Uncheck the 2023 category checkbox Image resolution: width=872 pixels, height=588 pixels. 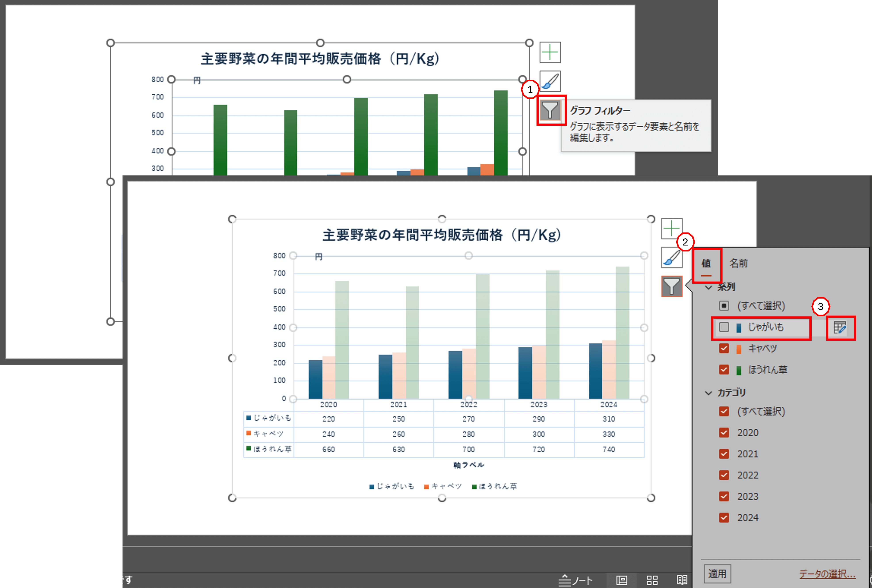pyautogui.click(x=724, y=497)
